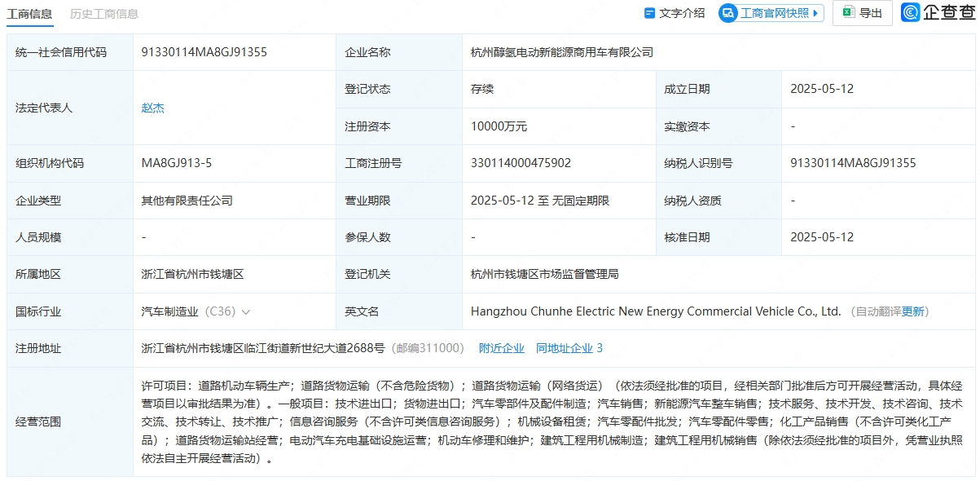Click the 核准日期 value 2025-05-12
The width and height of the screenshot is (980, 481).
click(x=822, y=237)
